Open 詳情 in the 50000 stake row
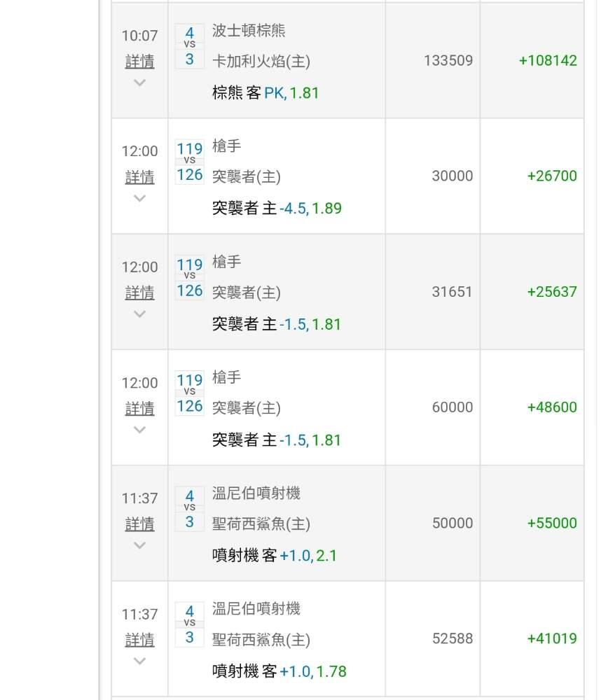 pos(139,524)
